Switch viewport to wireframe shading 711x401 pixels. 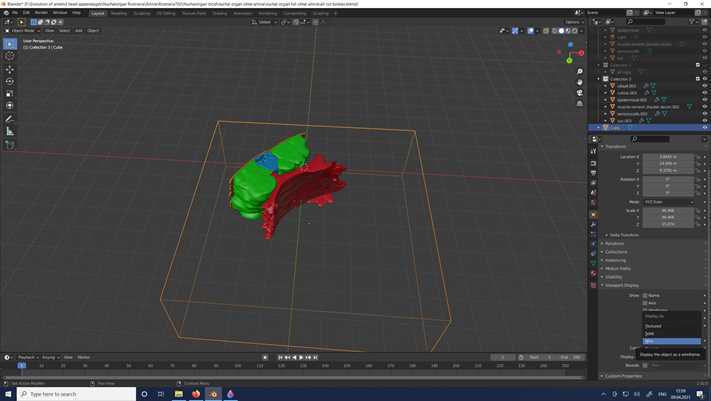pyautogui.click(x=554, y=31)
